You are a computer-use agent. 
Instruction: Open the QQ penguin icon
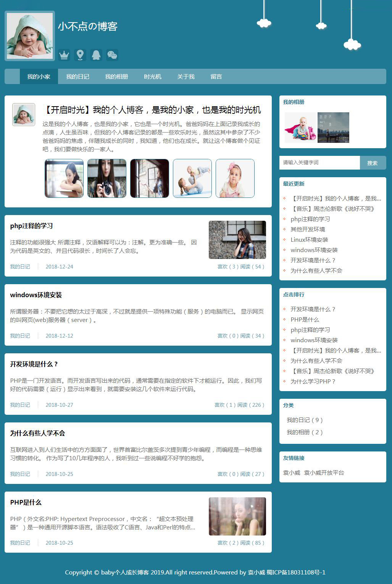point(96,55)
